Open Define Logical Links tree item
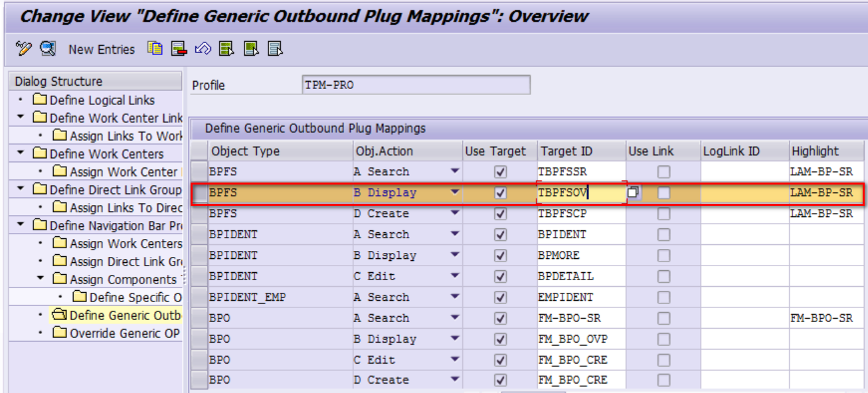 [102, 100]
